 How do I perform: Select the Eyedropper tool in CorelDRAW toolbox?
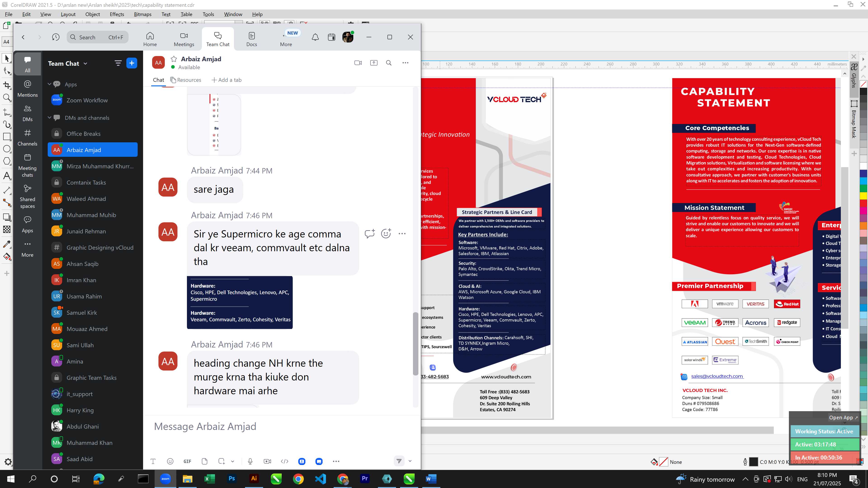[6, 244]
